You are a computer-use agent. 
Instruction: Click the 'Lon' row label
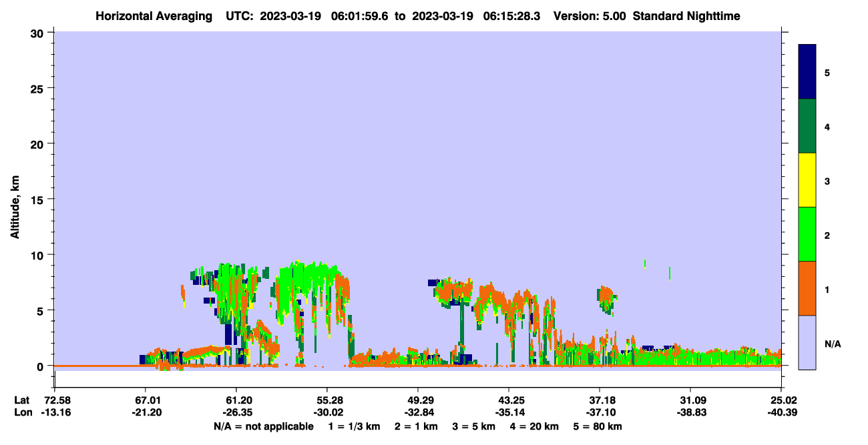[x=22, y=412]
